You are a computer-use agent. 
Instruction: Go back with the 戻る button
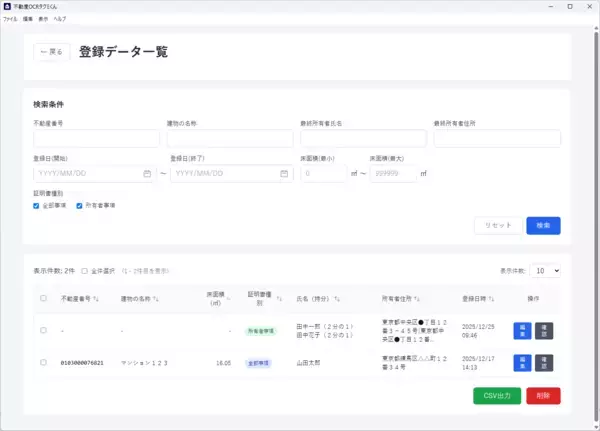[52, 52]
